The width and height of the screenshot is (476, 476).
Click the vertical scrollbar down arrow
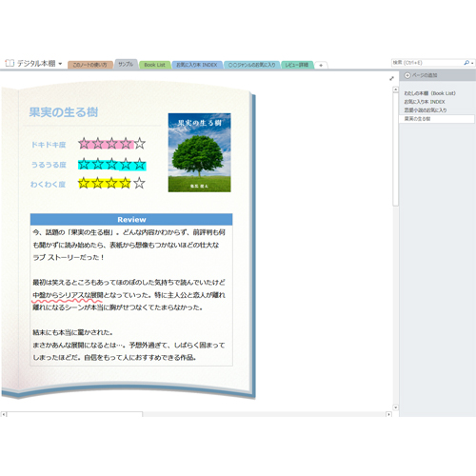coord(395,407)
